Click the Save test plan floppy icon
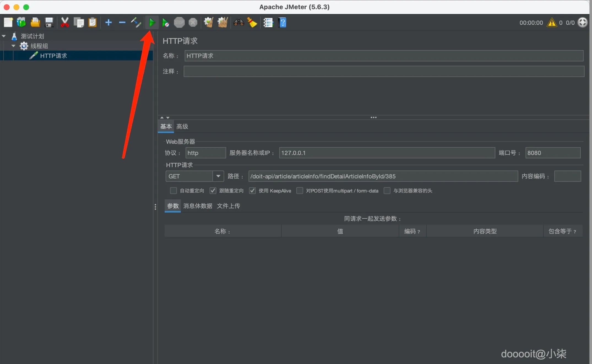 (49, 23)
